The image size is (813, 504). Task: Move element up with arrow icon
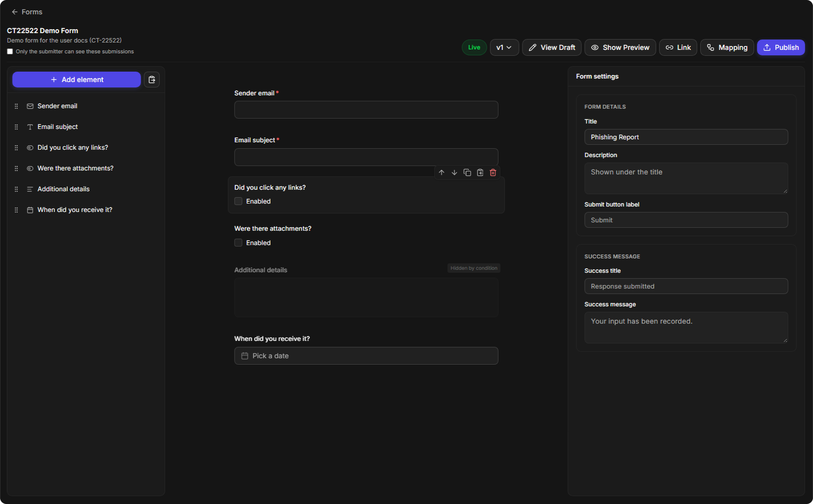pyautogui.click(x=442, y=172)
